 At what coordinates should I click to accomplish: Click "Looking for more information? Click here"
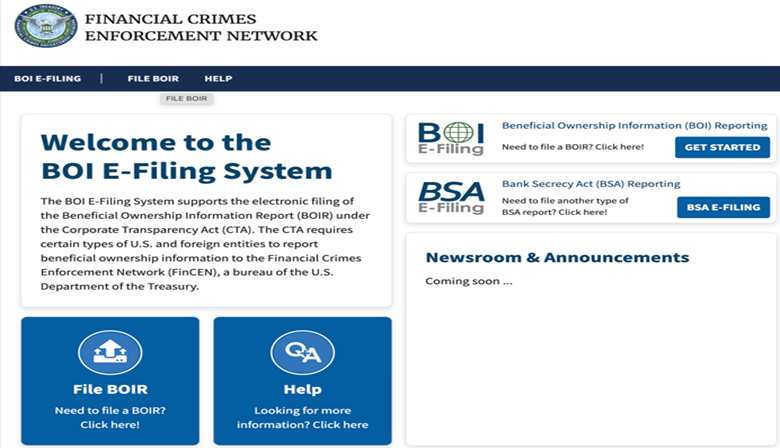pyautogui.click(x=302, y=417)
